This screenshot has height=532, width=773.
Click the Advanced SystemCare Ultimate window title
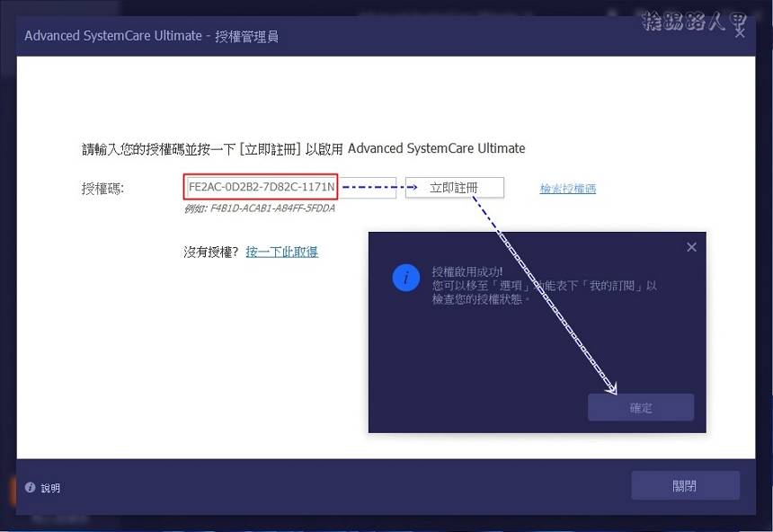click(x=151, y=36)
